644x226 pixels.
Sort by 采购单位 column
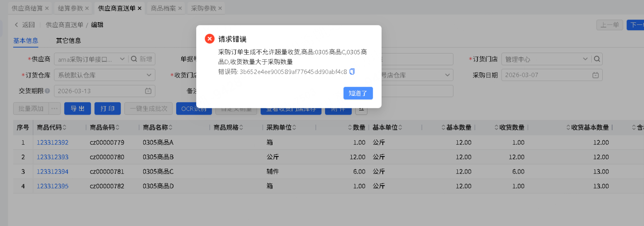click(x=294, y=127)
